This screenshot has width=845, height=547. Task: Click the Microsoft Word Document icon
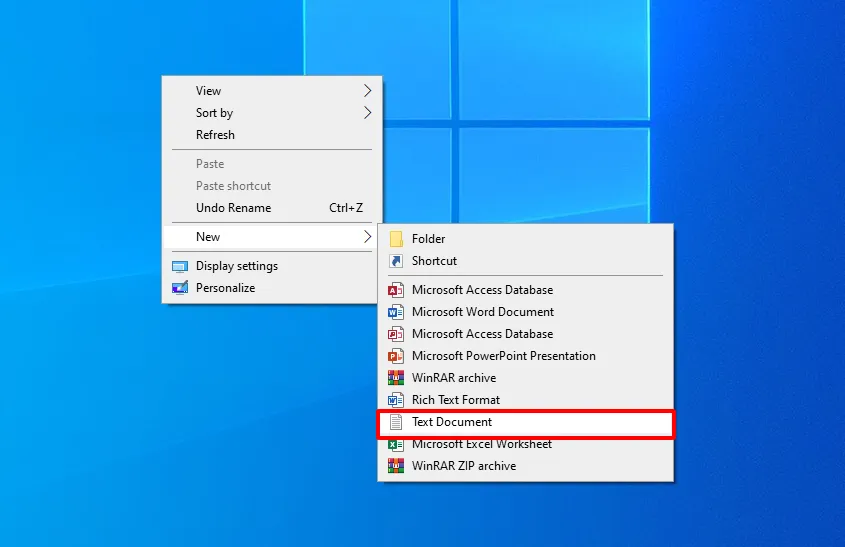pos(395,312)
